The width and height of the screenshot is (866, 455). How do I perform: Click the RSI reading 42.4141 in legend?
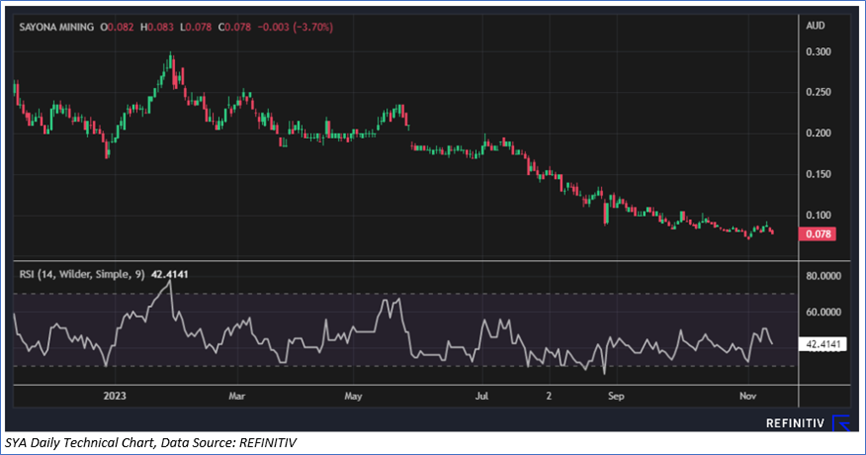[x=168, y=274]
